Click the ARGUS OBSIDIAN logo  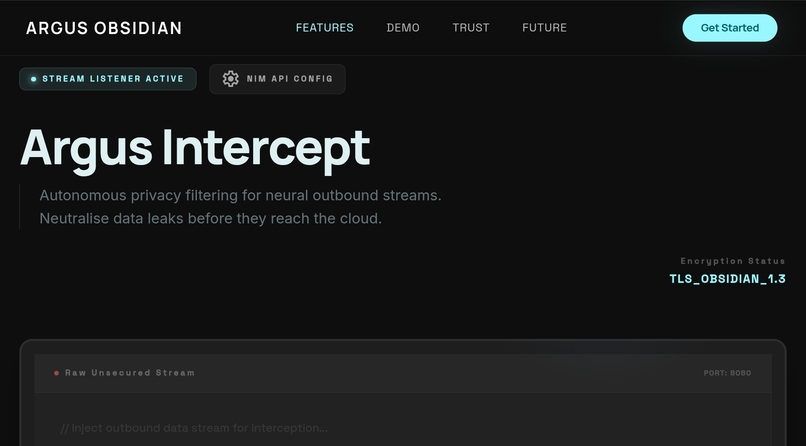pyautogui.click(x=104, y=28)
